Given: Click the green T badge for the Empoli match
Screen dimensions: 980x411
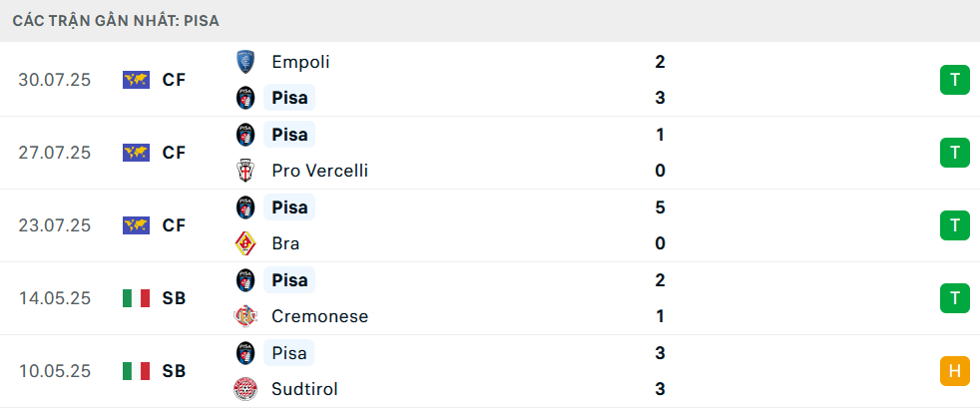Looking at the screenshot, I should pos(954,80).
